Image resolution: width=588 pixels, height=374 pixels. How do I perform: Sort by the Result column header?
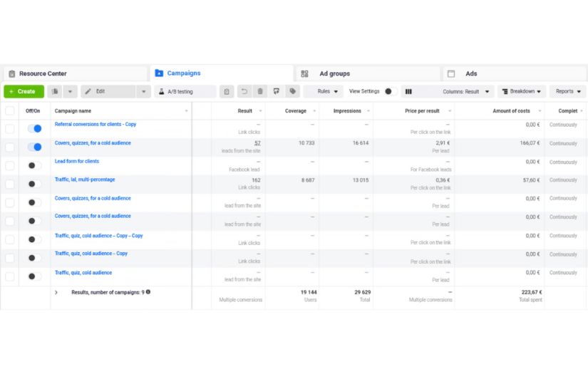tap(245, 111)
